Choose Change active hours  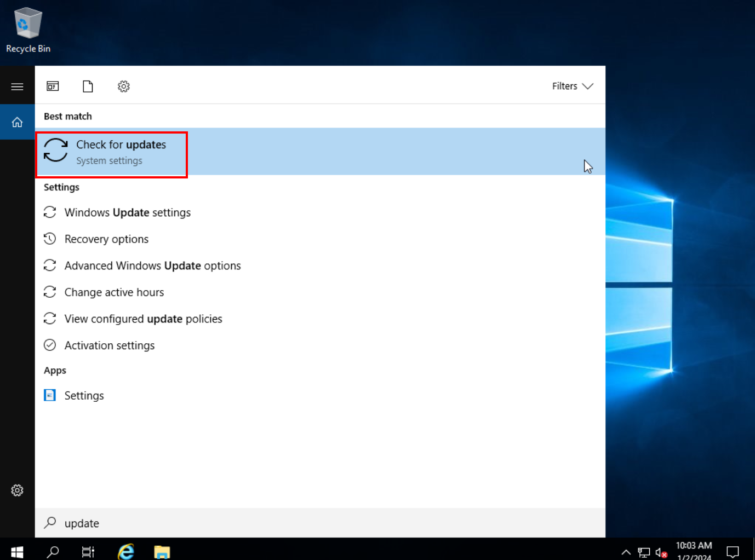tap(114, 292)
